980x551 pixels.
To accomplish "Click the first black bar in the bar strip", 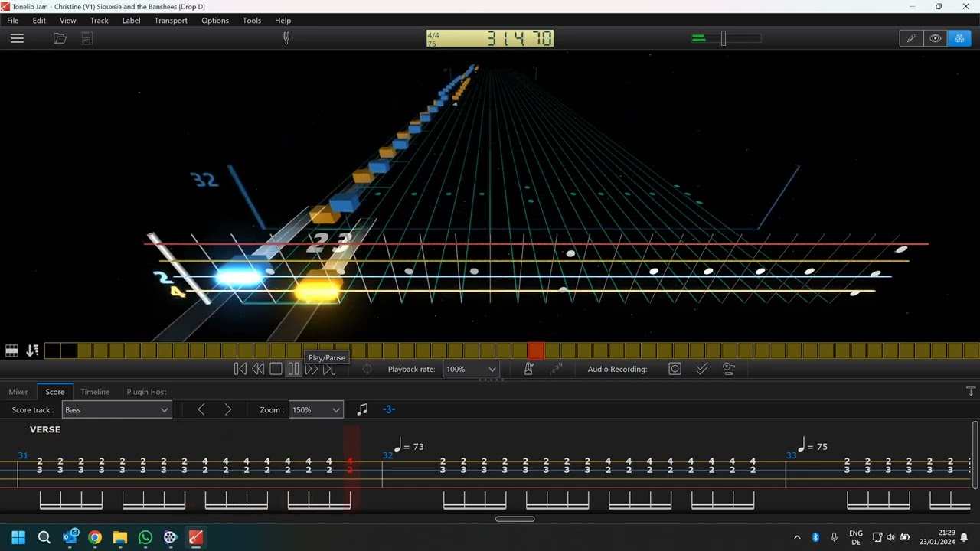I will 52,350.
